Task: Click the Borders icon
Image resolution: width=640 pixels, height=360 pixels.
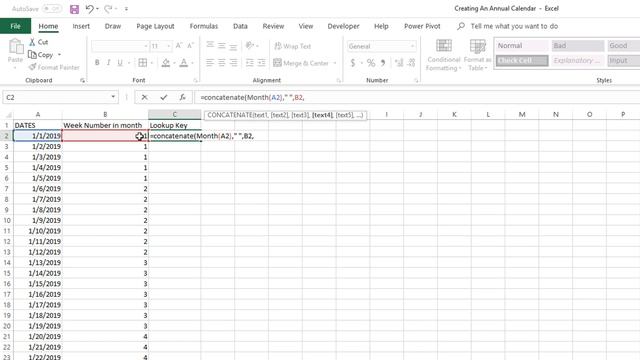Action: [142, 63]
